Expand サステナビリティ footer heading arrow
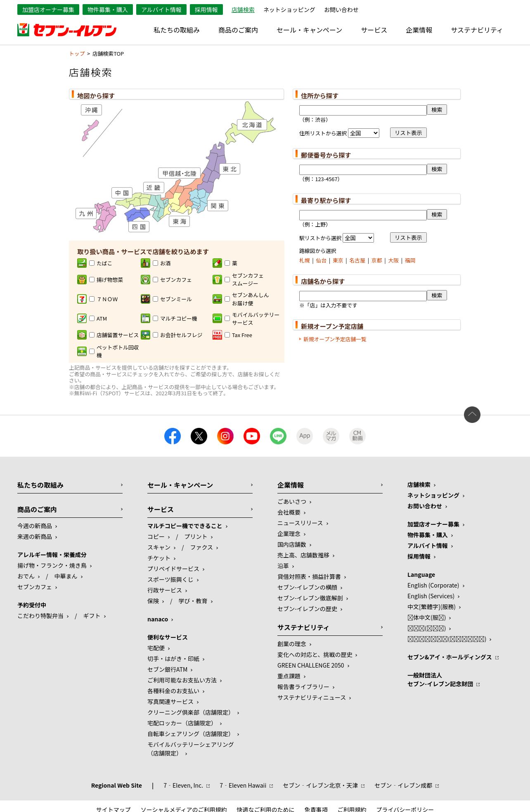The width and height of the screenshot is (530, 812). click(381, 627)
